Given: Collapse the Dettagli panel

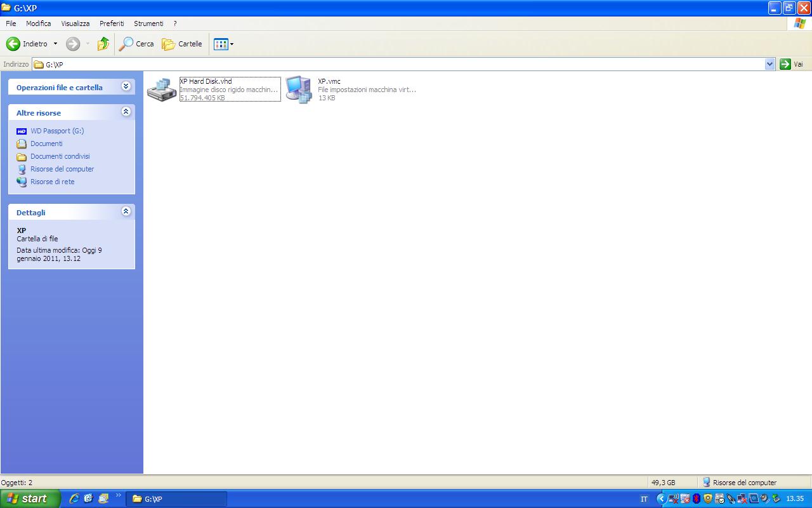Looking at the screenshot, I should (x=126, y=211).
